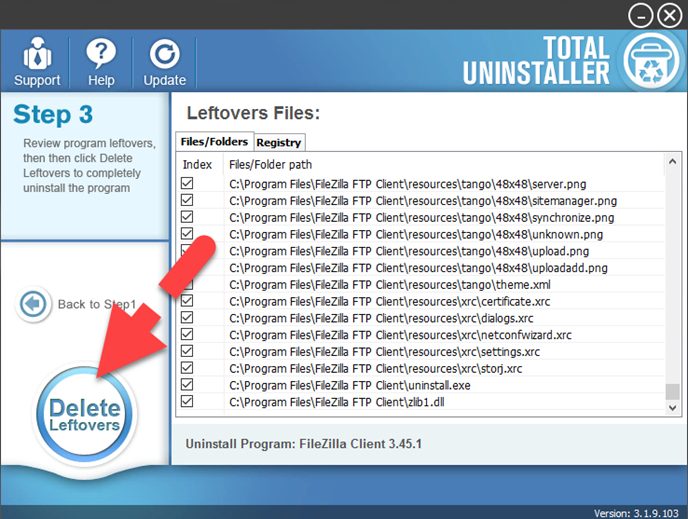The width and height of the screenshot is (688, 519).
Task: Click the Uninstall Program: FileZilla Client 3.45.1 text
Action: (x=303, y=444)
